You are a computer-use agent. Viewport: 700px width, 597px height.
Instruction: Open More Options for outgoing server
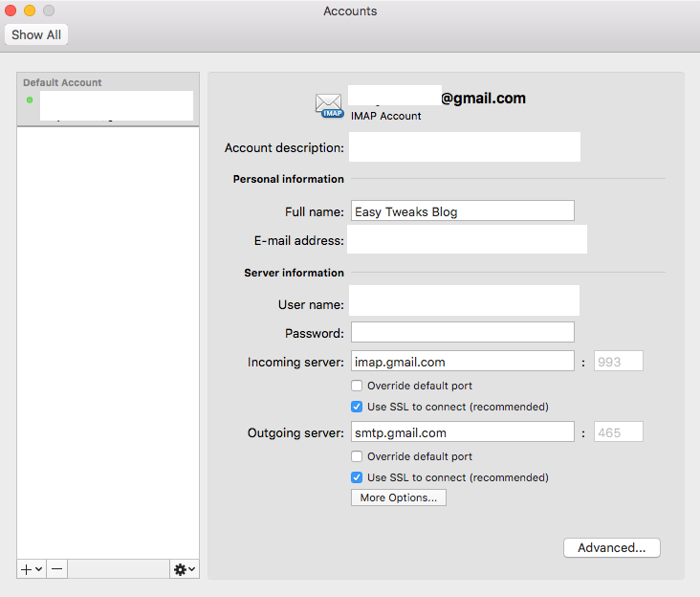point(399,497)
